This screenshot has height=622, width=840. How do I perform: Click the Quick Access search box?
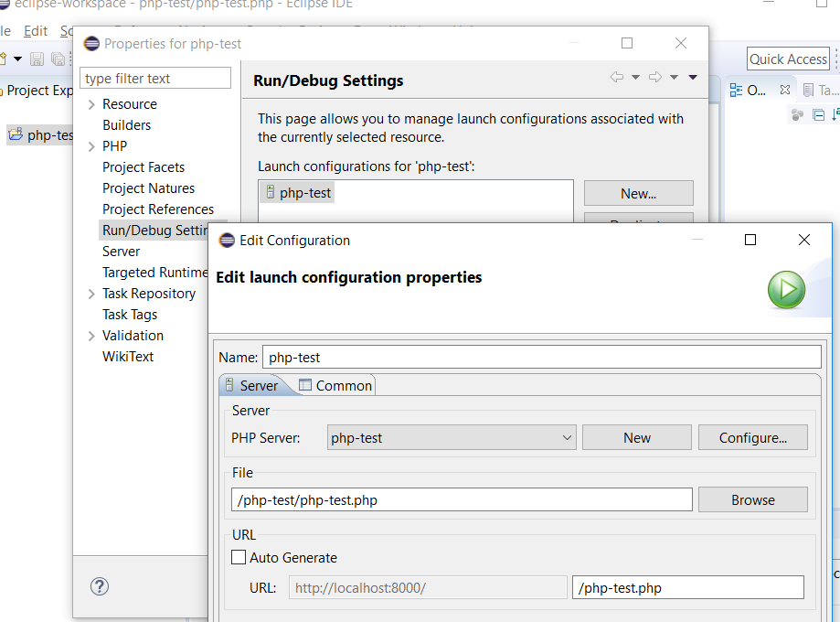click(788, 59)
